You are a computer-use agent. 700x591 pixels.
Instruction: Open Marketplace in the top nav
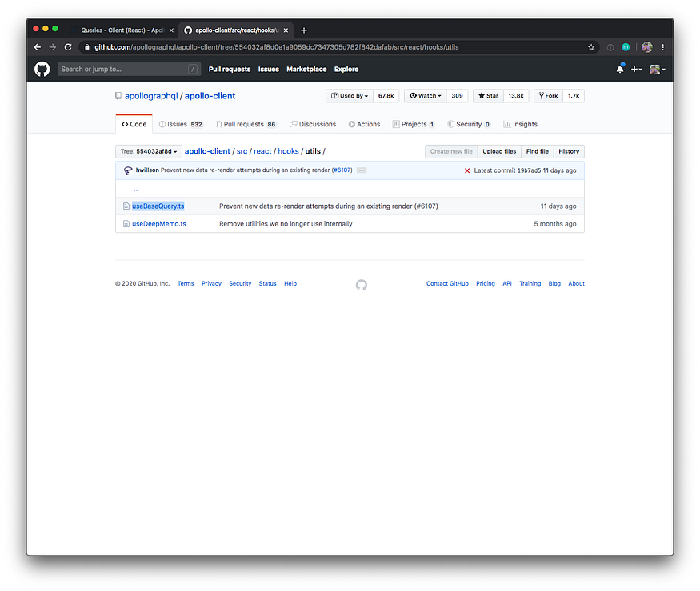[x=306, y=70]
